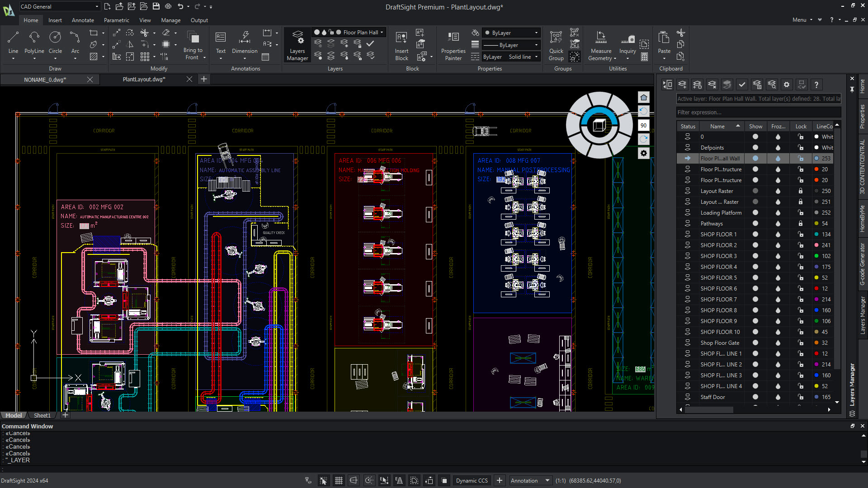Click the Annotate ribbon tab

pos(83,20)
